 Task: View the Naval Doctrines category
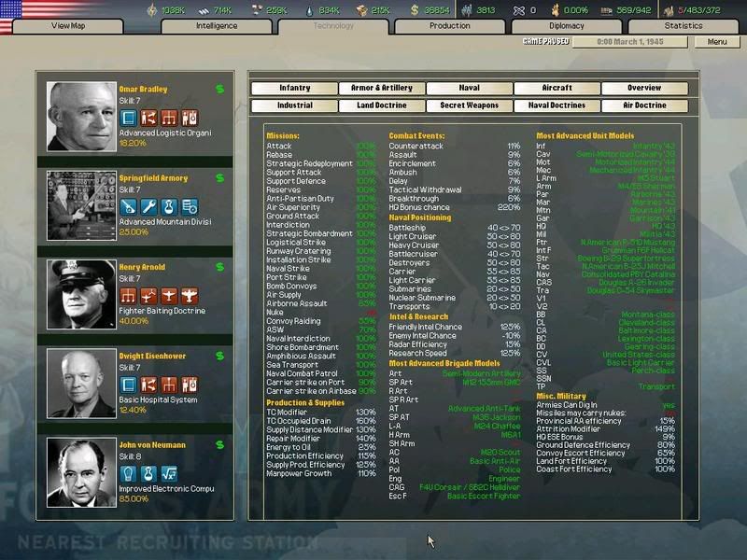tap(557, 105)
